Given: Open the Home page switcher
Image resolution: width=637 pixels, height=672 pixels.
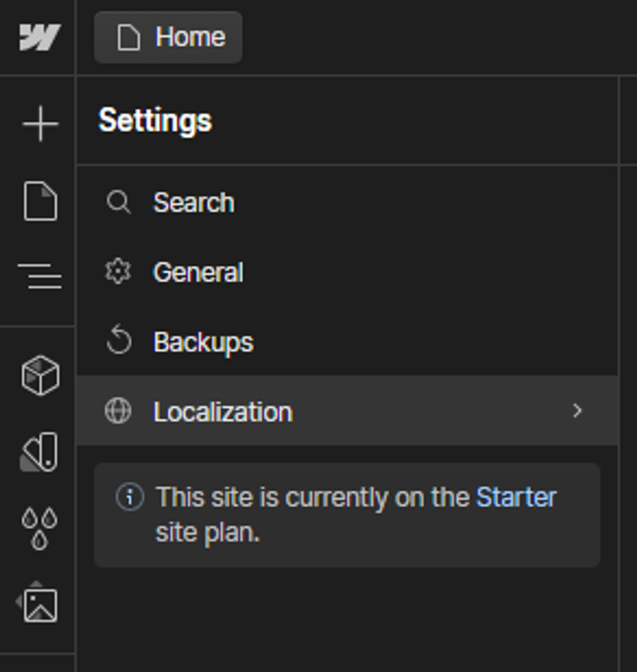Looking at the screenshot, I should 168,37.
